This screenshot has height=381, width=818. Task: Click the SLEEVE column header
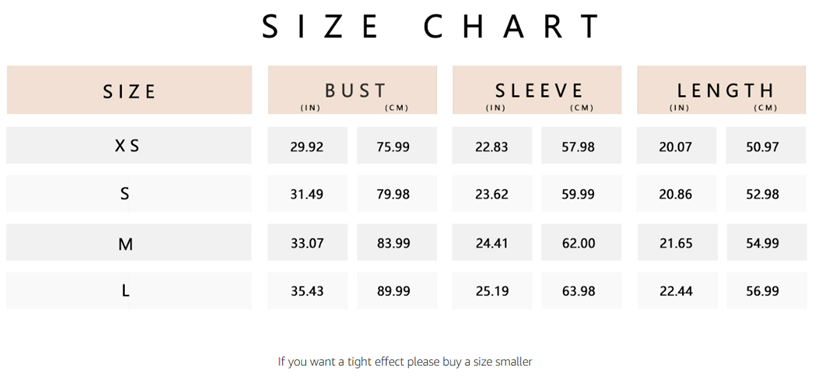coord(537,90)
